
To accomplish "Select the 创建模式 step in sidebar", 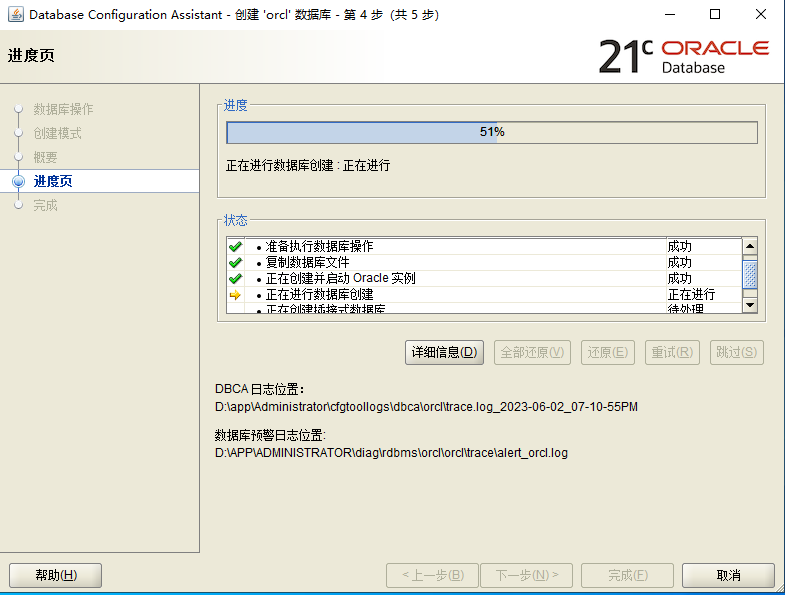I will click(57, 133).
